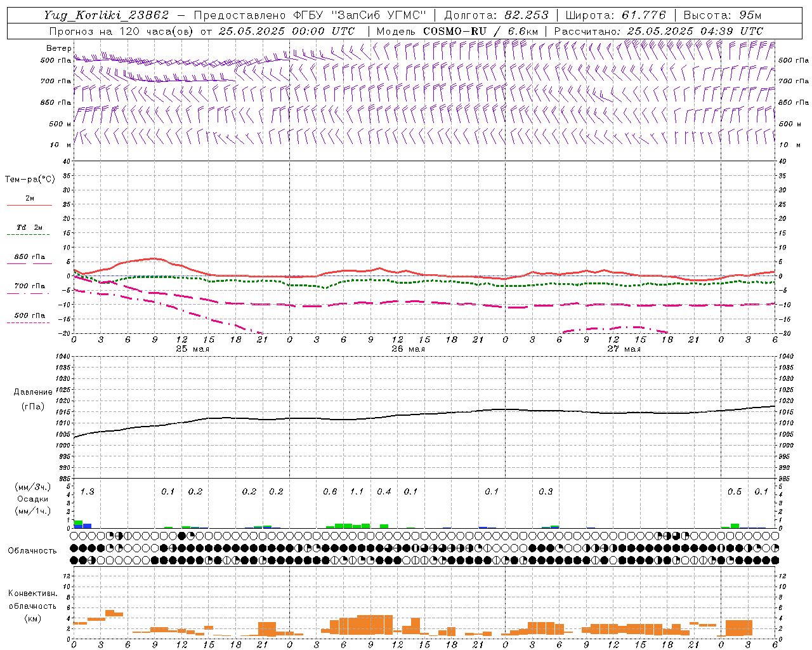Click the 25 мая date label
The image size is (812, 650).
192,349
